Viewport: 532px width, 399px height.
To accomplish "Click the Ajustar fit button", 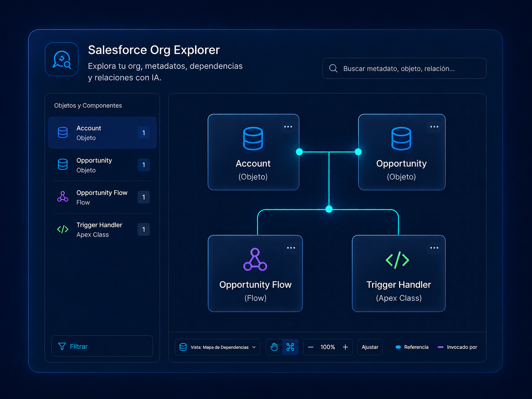I will click(x=370, y=347).
